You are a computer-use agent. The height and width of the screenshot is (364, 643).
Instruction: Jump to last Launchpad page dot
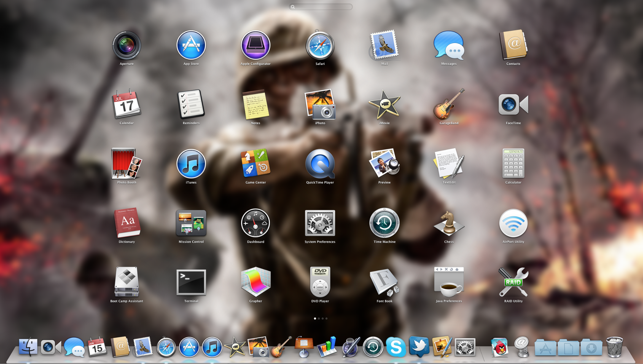(x=327, y=318)
